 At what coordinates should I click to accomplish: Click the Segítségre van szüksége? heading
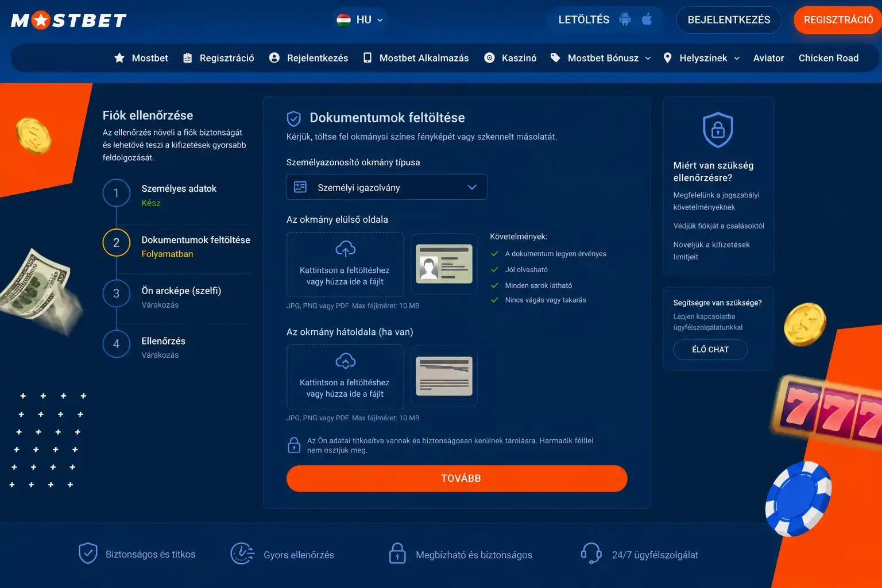click(718, 303)
